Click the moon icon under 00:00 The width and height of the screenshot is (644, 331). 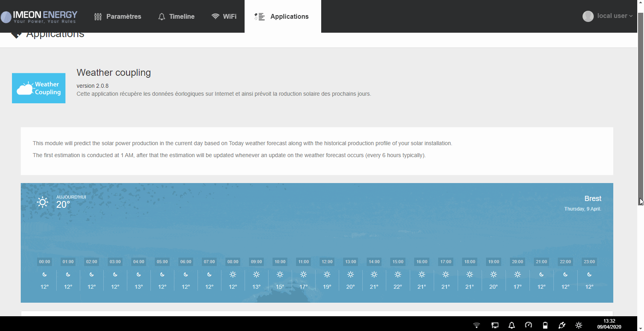[45, 274]
